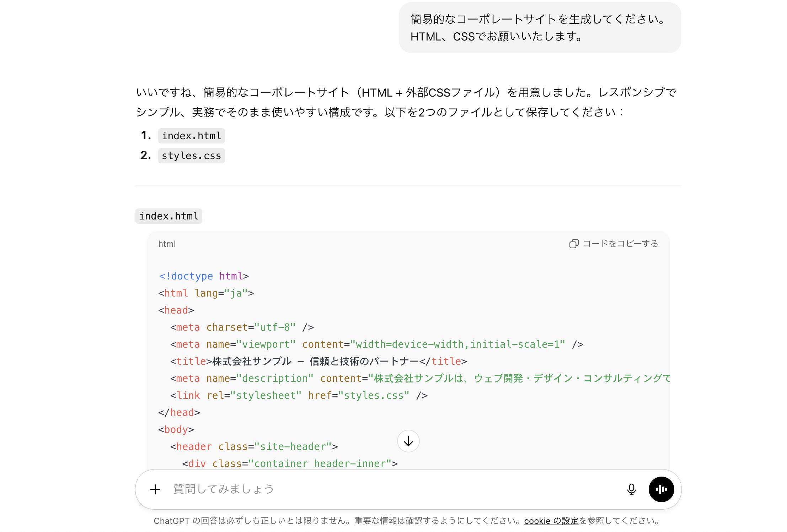Copy code using コードをコピーする
The height and width of the screenshot is (532, 787).
(x=614, y=244)
